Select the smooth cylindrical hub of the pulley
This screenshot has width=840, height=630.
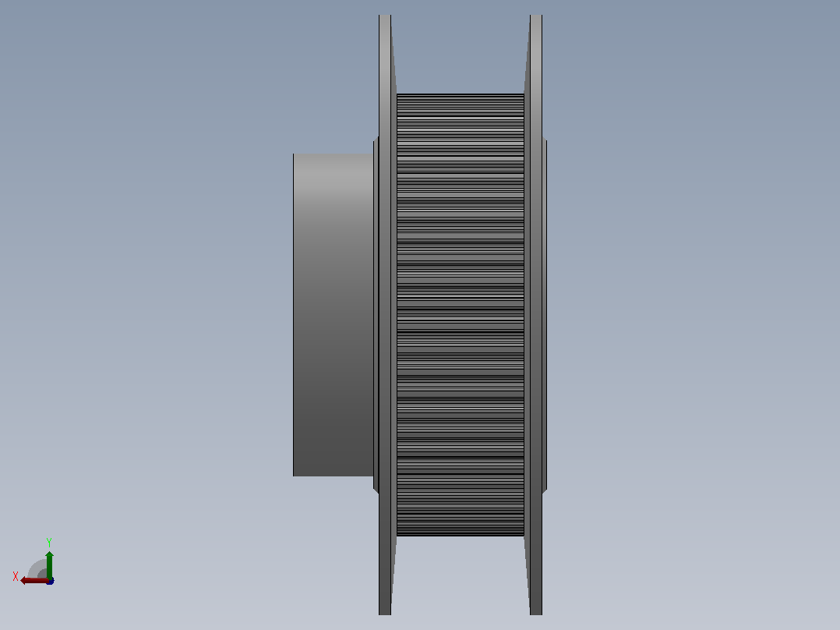334,315
